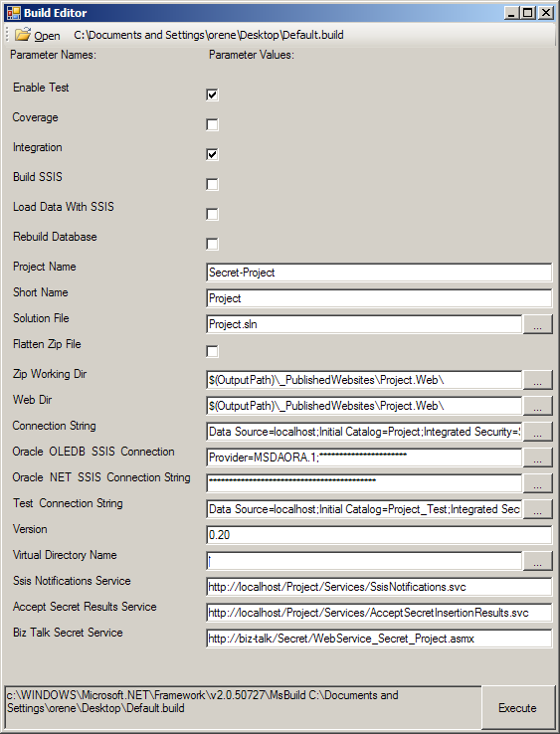Click the Version field showing 0.20
The width and height of the screenshot is (560, 734).
click(x=379, y=534)
